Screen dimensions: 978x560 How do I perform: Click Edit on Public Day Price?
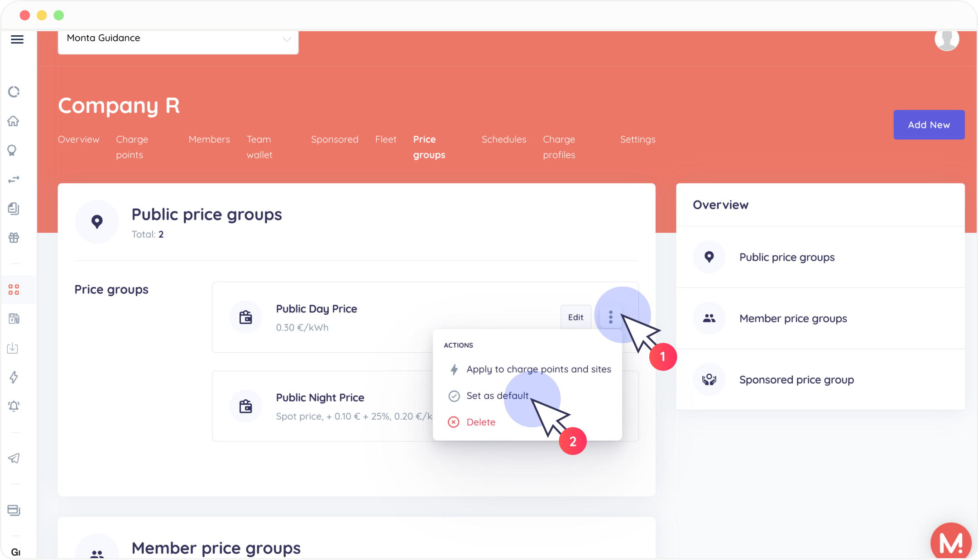tap(575, 317)
